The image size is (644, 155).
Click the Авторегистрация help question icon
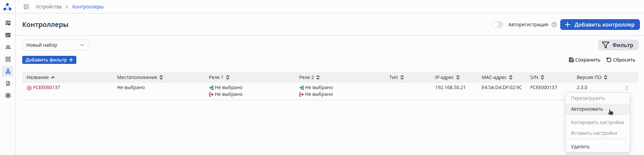click(554, 25)
